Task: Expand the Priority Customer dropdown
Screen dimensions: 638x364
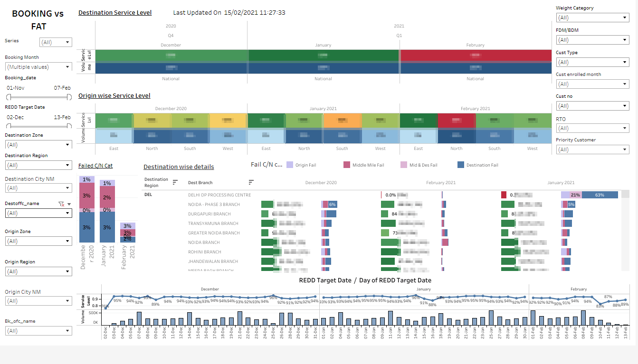Action: tap(626, 149)
